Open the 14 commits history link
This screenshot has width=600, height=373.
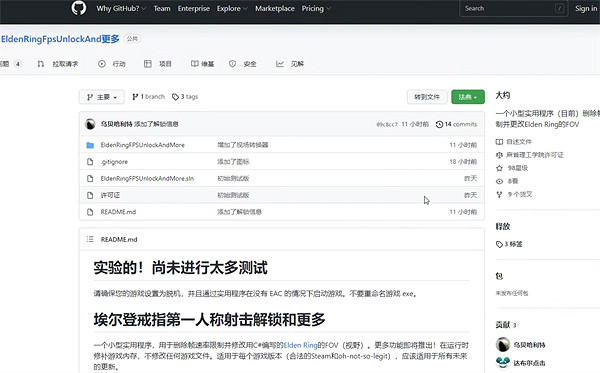tap(457, 124)
